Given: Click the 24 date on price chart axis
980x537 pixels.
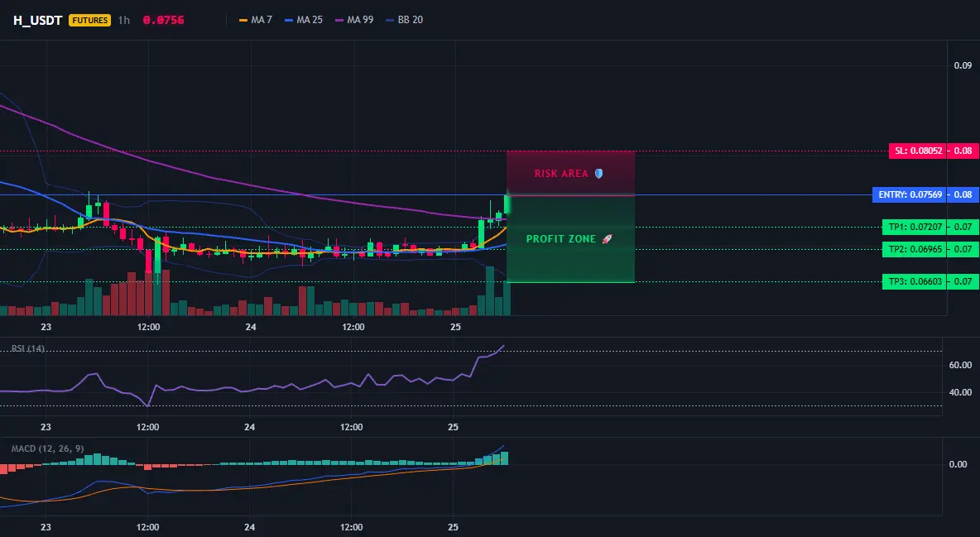Looking at the screenshot, I should (251, 327).
